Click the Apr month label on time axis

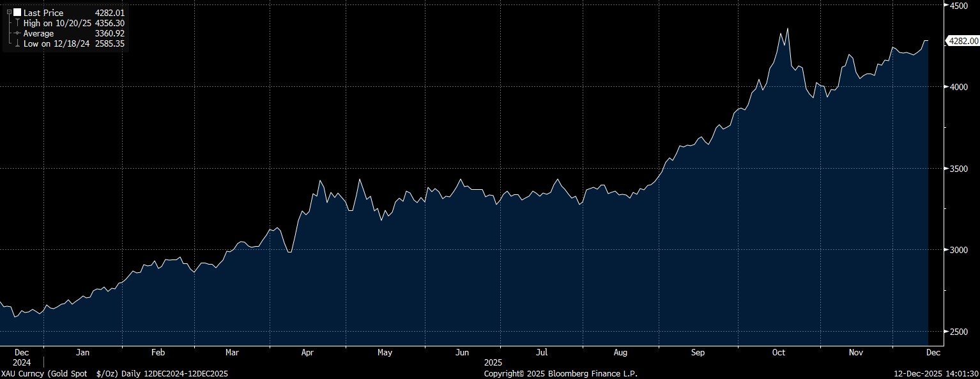307,352
